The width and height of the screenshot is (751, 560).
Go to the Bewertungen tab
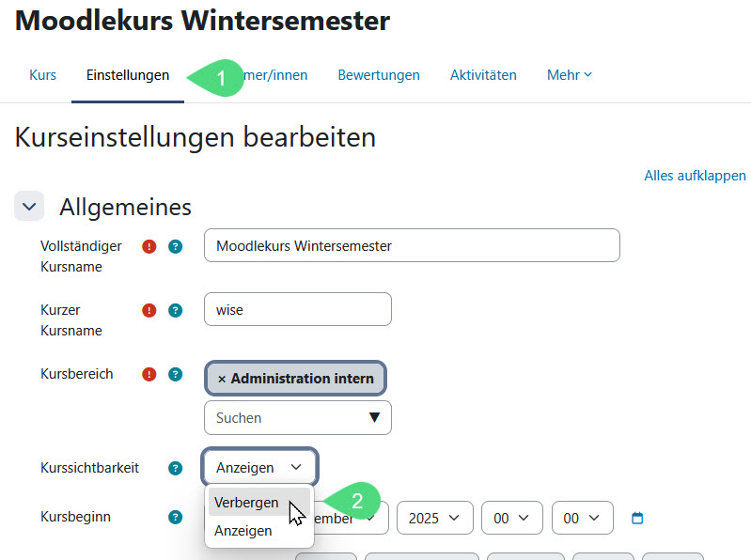pyautogui.click(x=379, y=75)
